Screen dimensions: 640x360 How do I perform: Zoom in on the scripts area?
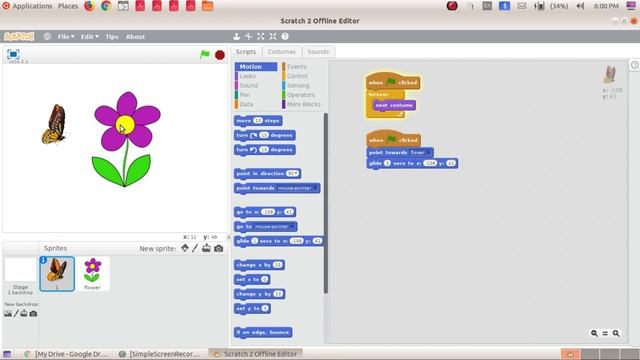tap(616, 333)
